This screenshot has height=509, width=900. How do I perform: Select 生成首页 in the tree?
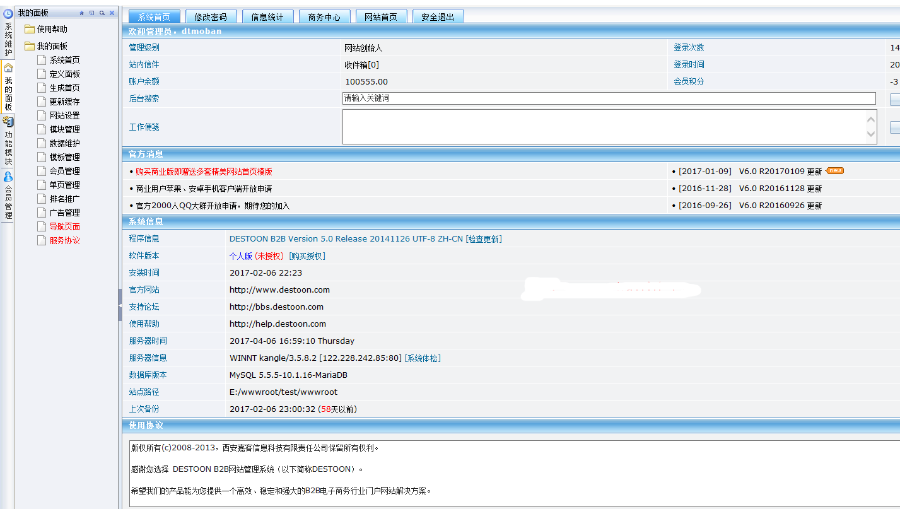click(64, 88)
